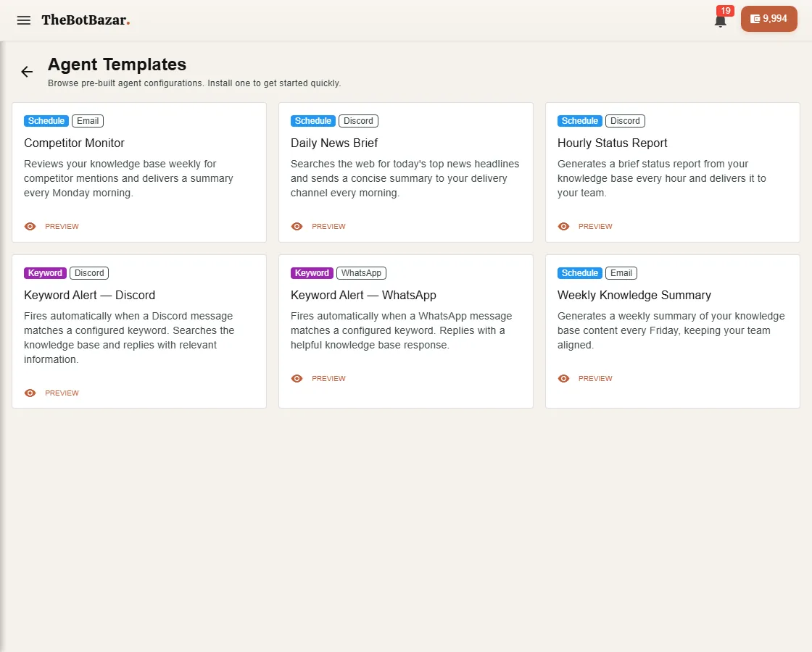This screenshot has height=652, width=812.
Task: Click the eye icon on Hourly Status Report card
Action: click(563, 226)
